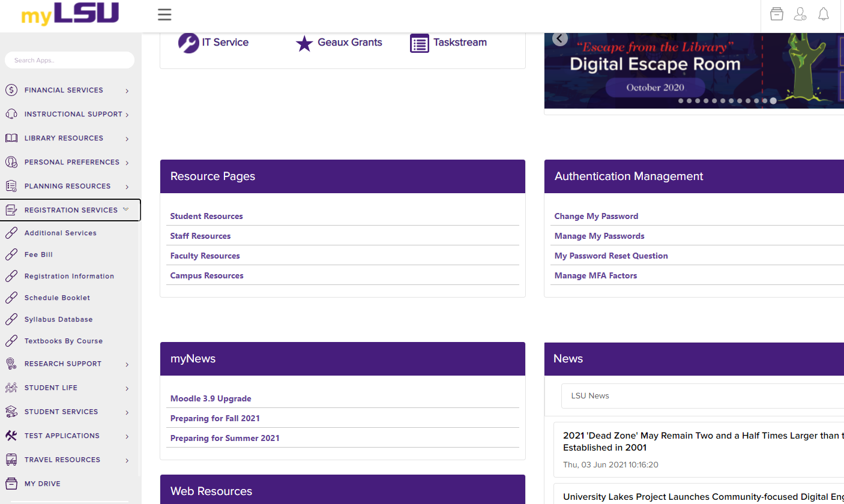Screen dimensions: 844x504
Task: Open the LSU News feed dropdown
Action: 702,396
